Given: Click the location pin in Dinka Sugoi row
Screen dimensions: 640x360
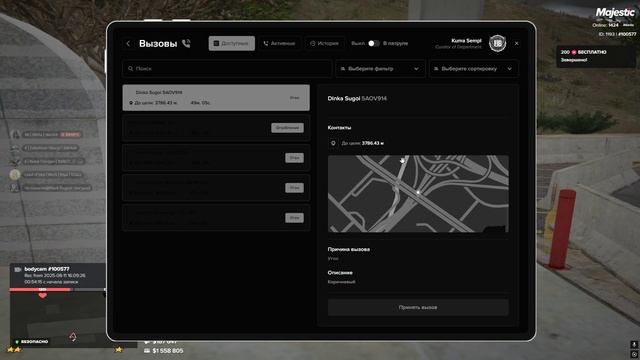Looking at the screenshot, I should pos(131,103).
